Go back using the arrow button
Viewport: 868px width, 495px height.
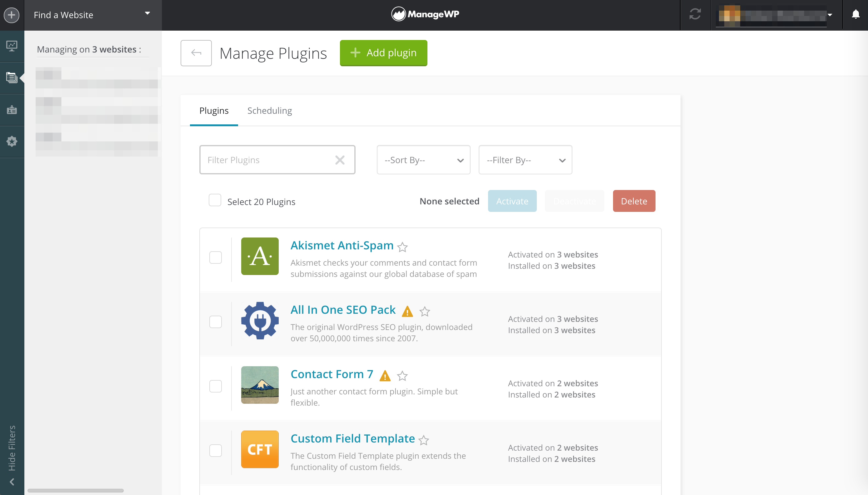(x=196, y=53)
